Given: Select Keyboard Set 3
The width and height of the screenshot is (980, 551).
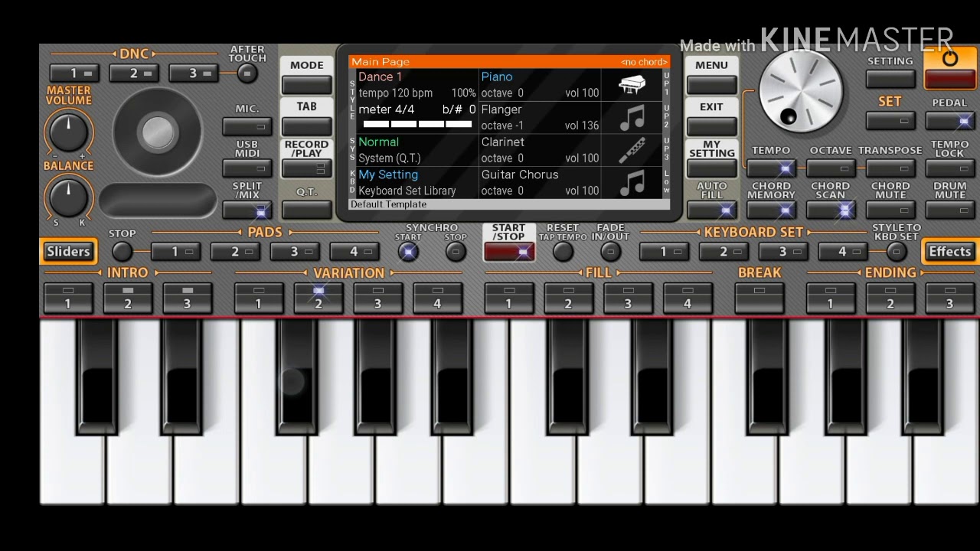Looking at the screenshot, I should [x=783, y=252].
